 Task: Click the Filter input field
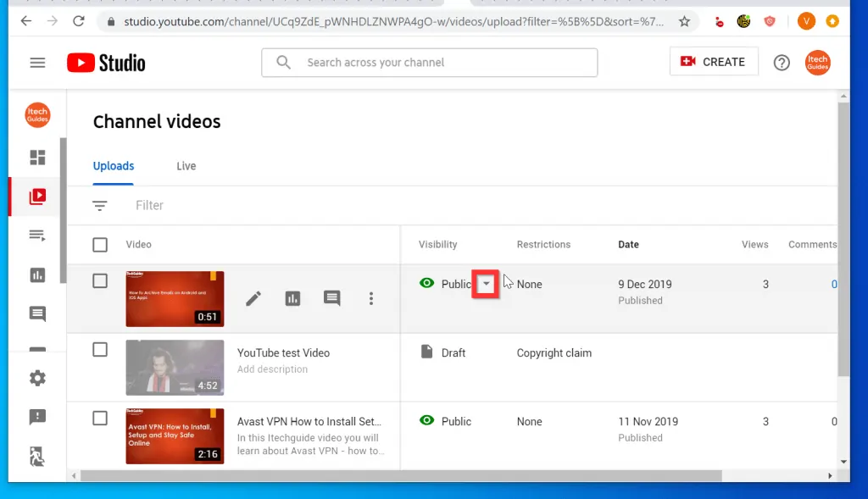149,205
